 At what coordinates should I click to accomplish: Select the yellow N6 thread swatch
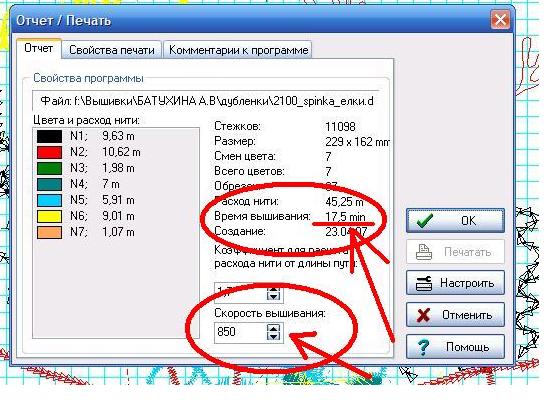point(49,216)
